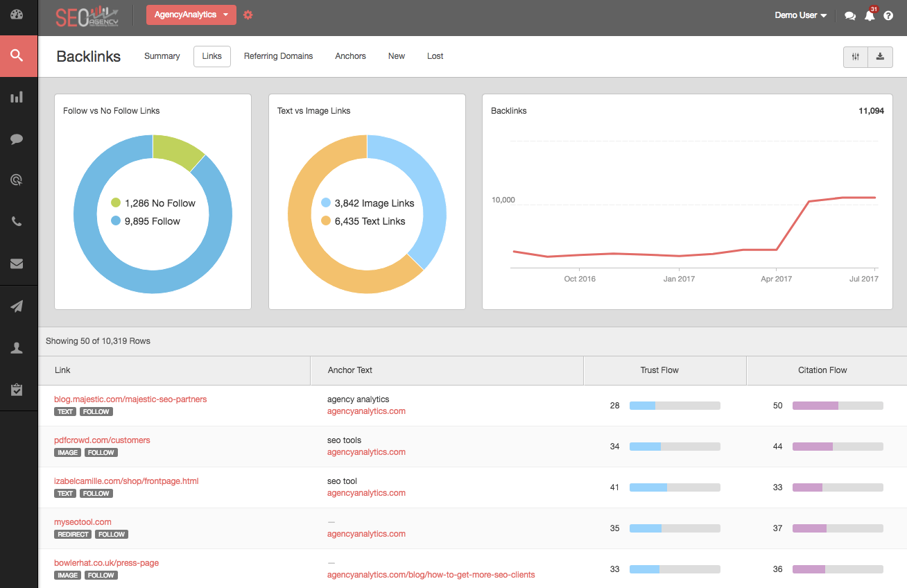Open agencyanalytics.com/blog/how-to-get-more-seo-clients link
907x588 pixels.
click(431, 575)
